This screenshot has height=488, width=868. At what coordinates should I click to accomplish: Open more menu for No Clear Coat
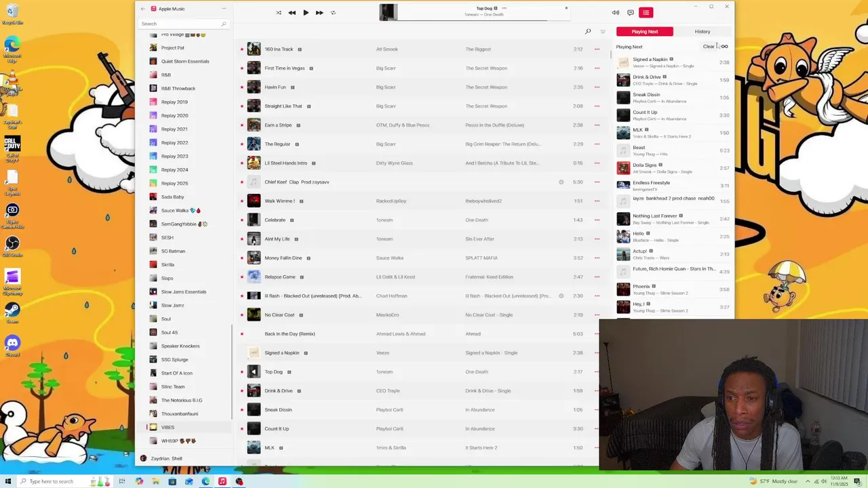(x=597, y=314)
